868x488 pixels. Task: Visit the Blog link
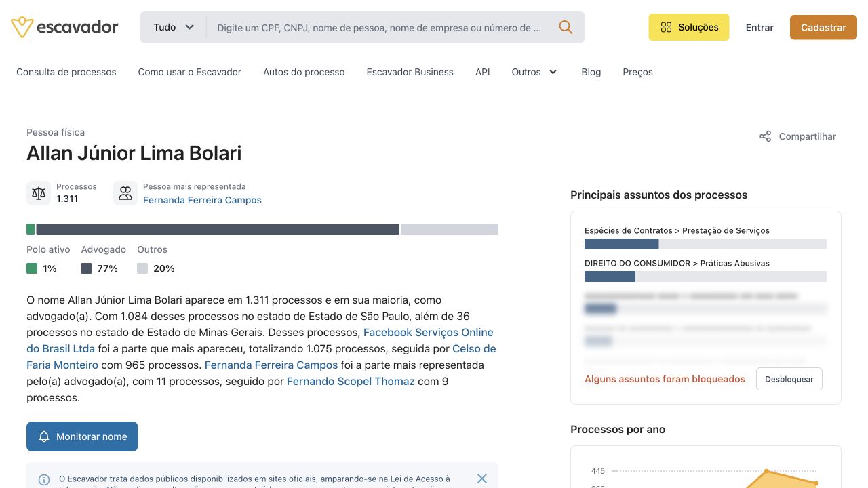pos(591,72)
